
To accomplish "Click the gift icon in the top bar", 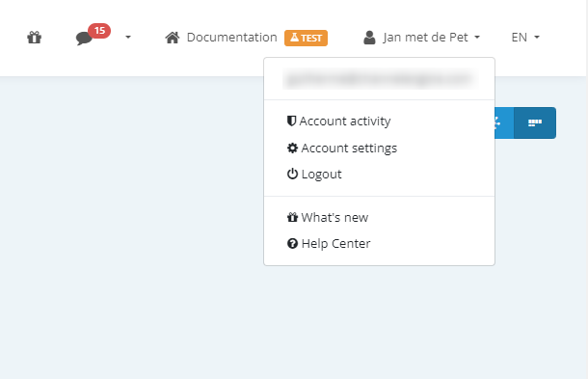I will (x=34, y=38).
